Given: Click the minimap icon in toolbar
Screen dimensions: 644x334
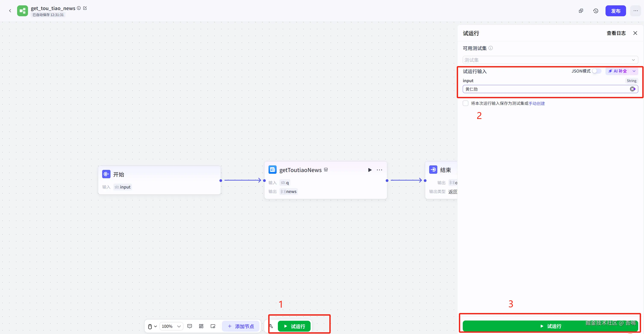Looking at the screenshot, I should [213, 326].
